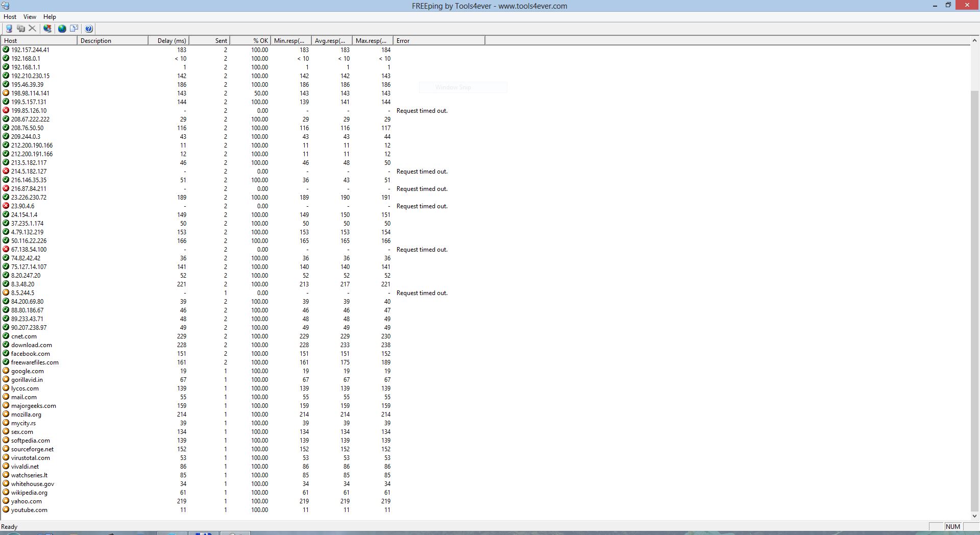980x535 pixels.
Task: Select the 192.210.230.15 host row
Action: pos(242,76)
